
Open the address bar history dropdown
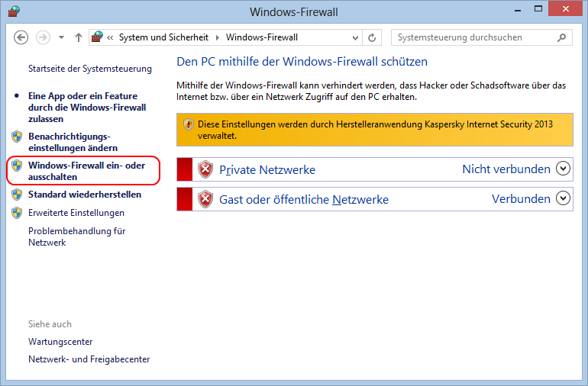pyautogui.click(x=355, y=38)
